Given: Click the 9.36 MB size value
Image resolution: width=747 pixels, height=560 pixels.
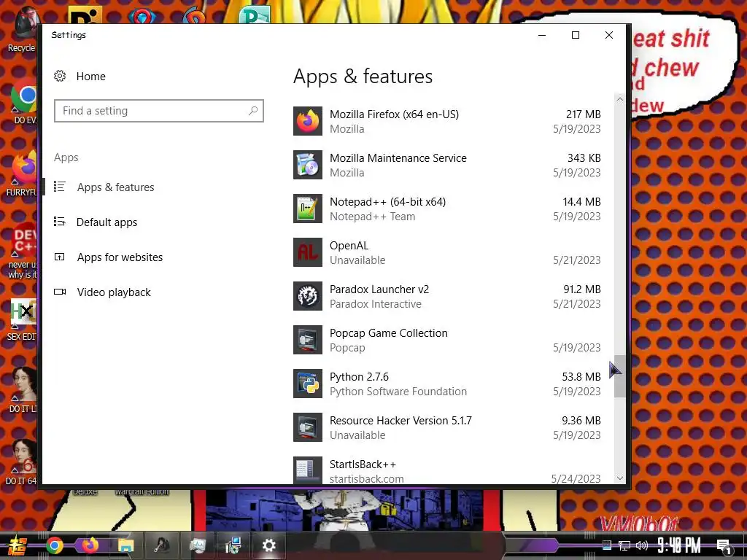Looking at the screenshot, I should click(581, 421).
